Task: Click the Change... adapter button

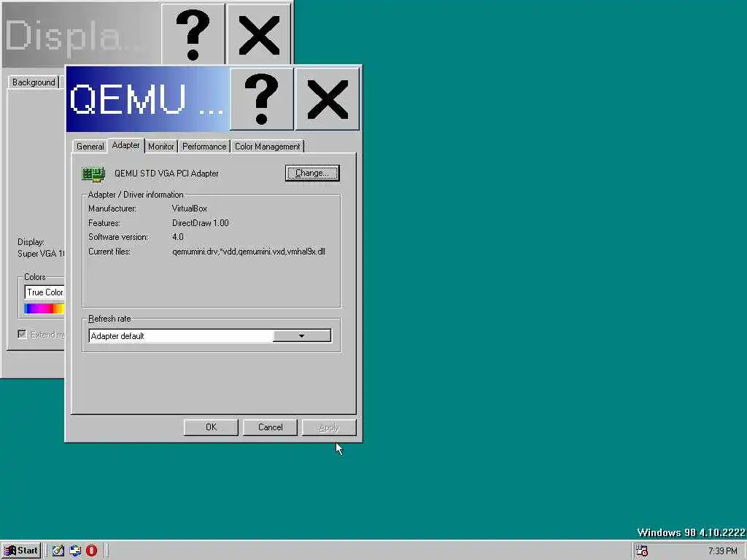Action: point(312,174)
